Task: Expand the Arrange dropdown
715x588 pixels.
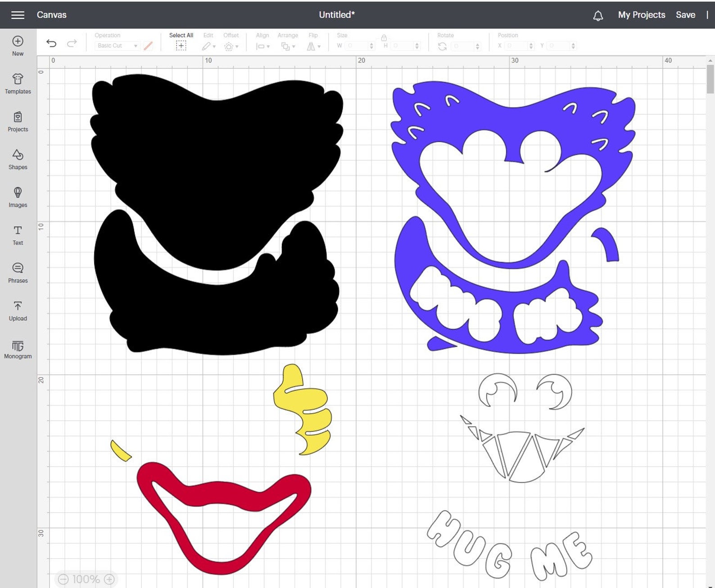Action: tap(288, 46)
